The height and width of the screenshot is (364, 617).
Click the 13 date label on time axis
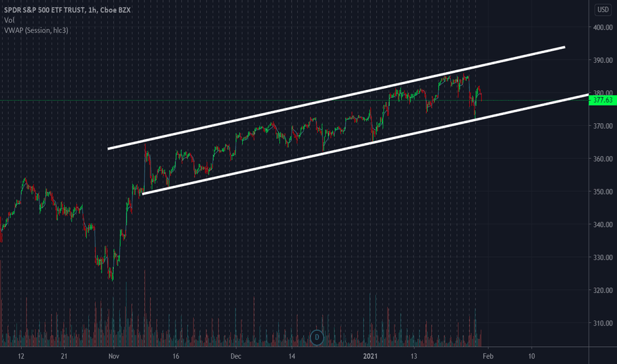414,356
